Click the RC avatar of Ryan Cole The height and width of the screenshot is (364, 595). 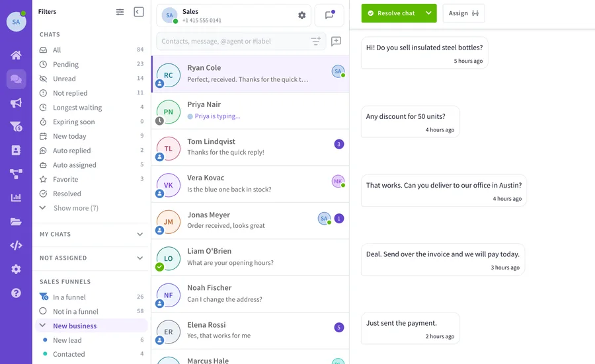[x=169, y=75]
